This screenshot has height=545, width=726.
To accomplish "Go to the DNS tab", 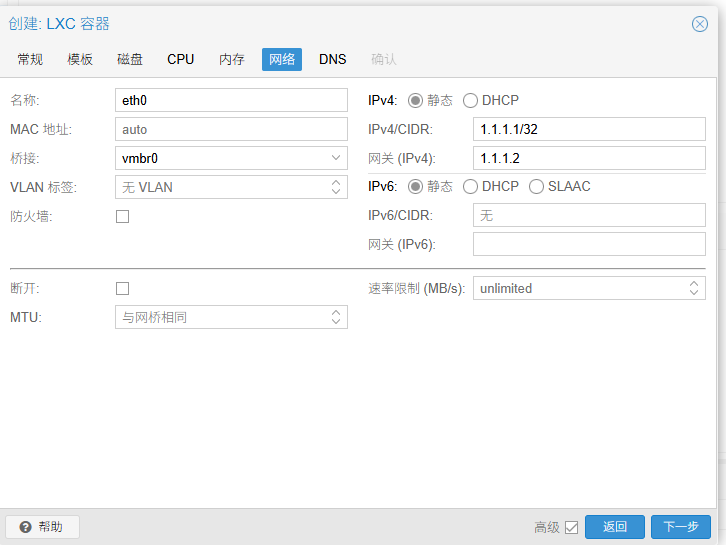I will pos(332,59).
